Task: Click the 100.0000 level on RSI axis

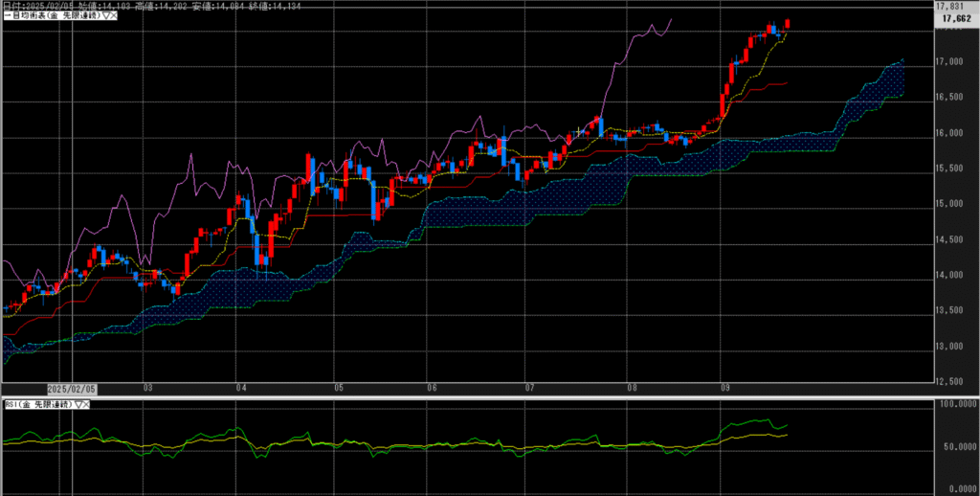Action: coord(955,405)
